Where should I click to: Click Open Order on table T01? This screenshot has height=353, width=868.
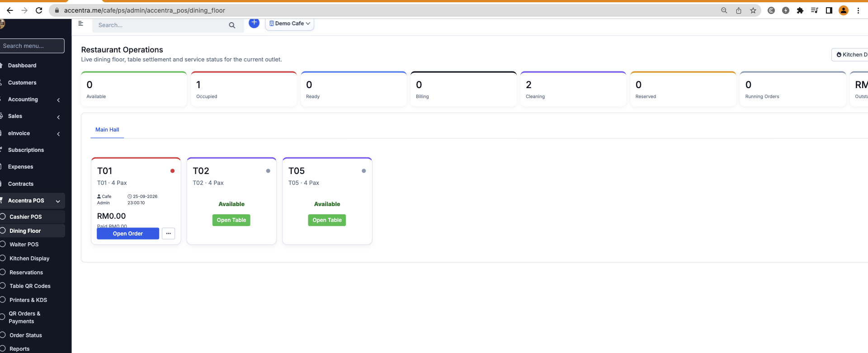point(128,234)
